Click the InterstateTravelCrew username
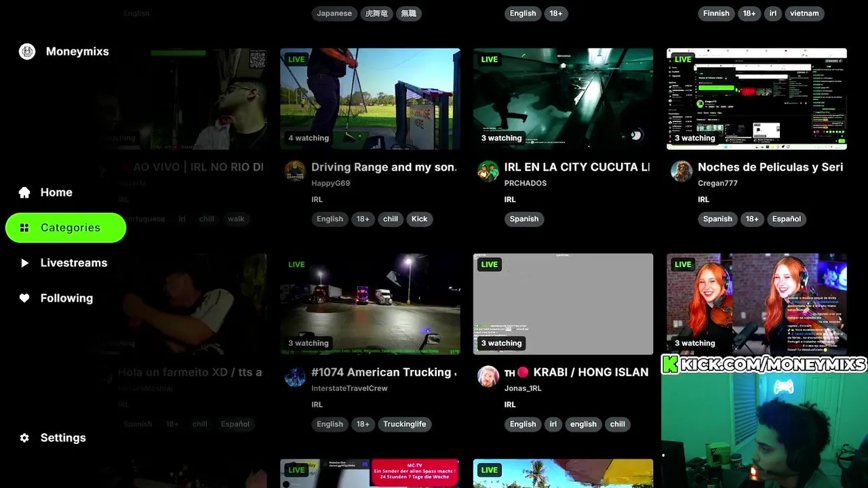The height and width of the screenshot is (488, 868). 349,388
